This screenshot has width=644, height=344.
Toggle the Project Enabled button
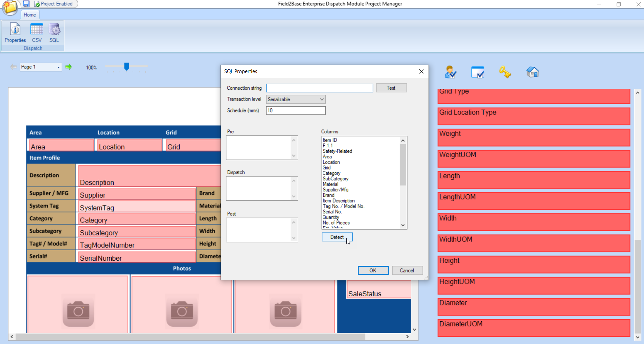pos(53,4)
